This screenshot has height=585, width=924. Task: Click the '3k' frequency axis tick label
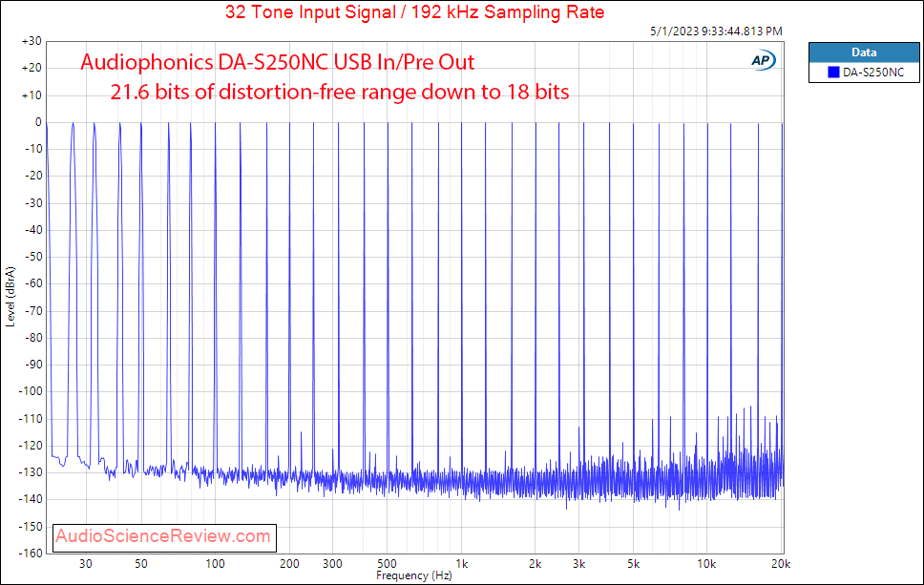coord(578,564)
